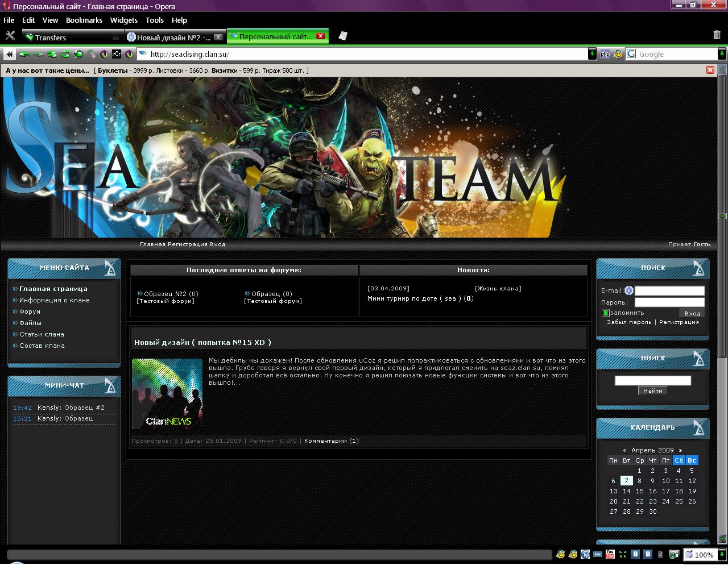Viewport: 728px width, 582px height.
Task: Open the 'Главная' link in the site navigation
Action: 152,244
